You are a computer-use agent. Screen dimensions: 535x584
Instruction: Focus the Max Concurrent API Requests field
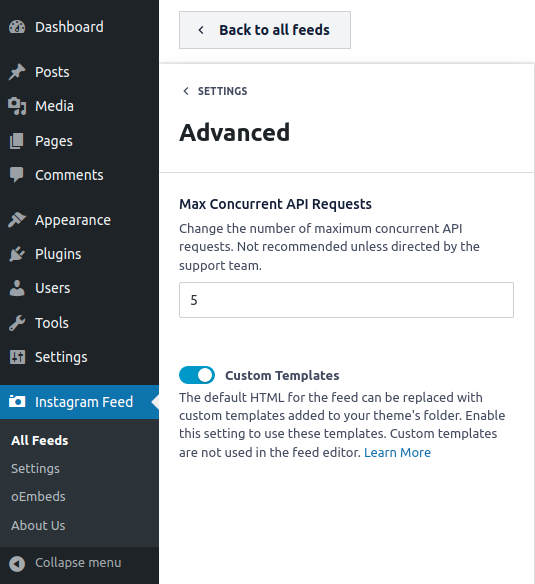coord(346,300)
